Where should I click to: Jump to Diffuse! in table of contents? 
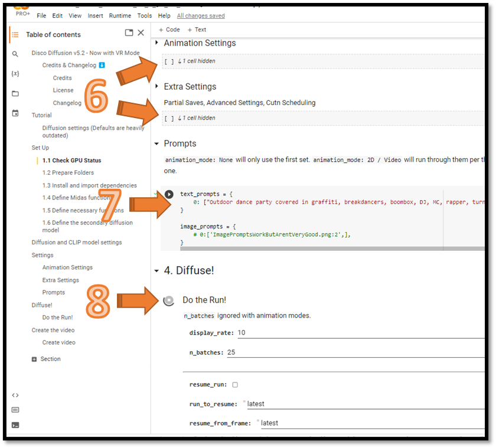pyautogui.click(x=42, y=305)
